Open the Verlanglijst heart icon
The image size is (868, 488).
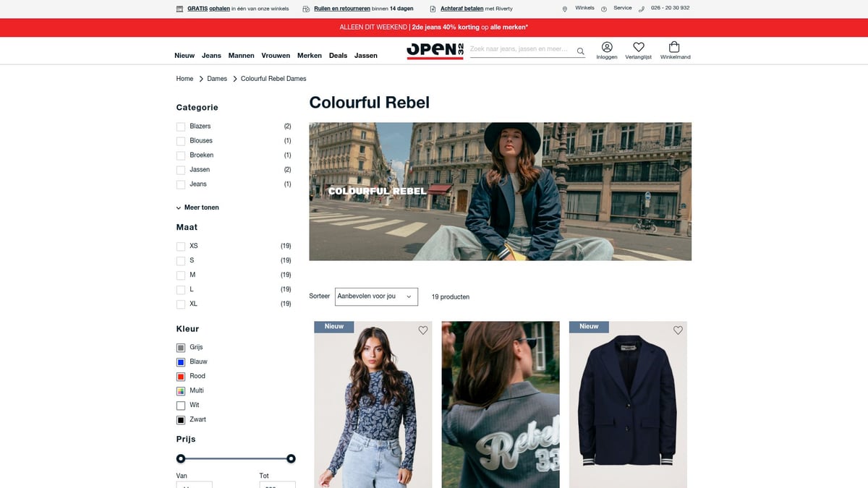(639, 47)
